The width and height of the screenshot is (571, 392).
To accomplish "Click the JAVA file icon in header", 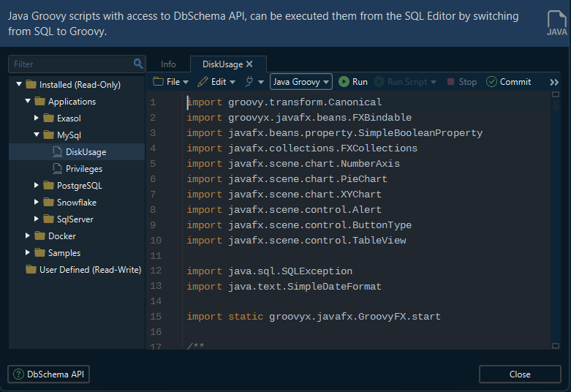I will pos(556,23).
